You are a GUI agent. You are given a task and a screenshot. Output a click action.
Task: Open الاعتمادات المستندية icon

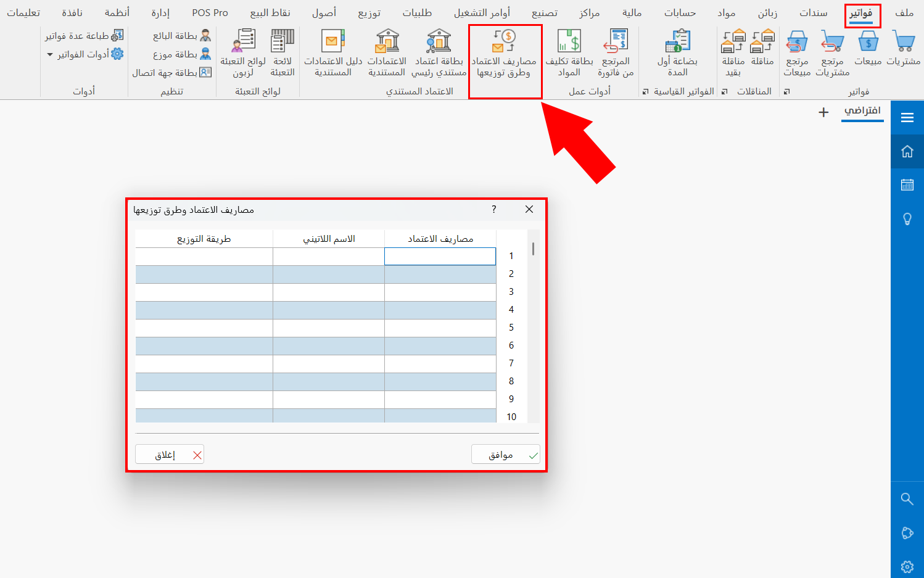(x=387, y=54)
